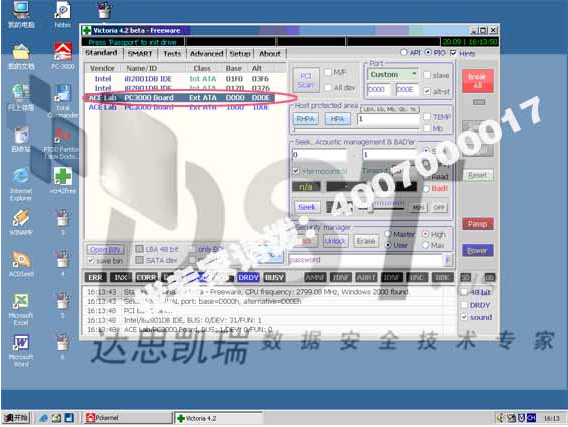Viewport: 568px width, 427px height.
Task: Open Network Neighborhood (网上邻居) desktop icon
Action: coord(21,97)
